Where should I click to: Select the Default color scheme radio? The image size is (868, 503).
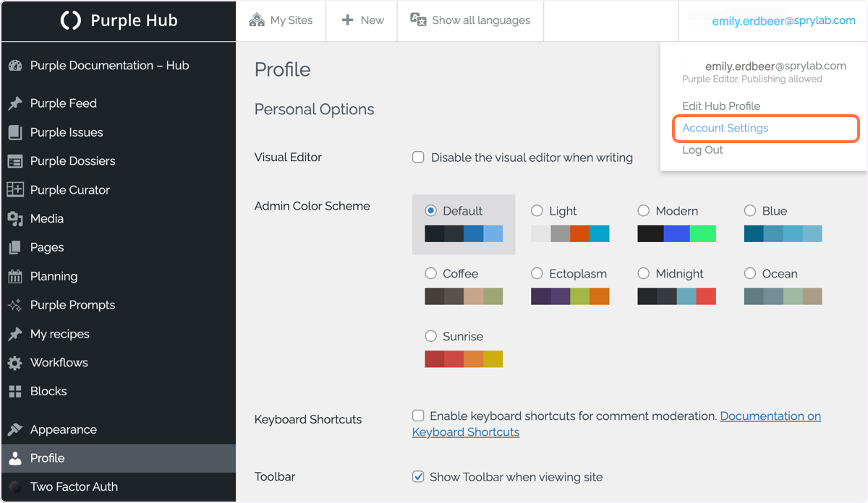[x=431, y=211]
